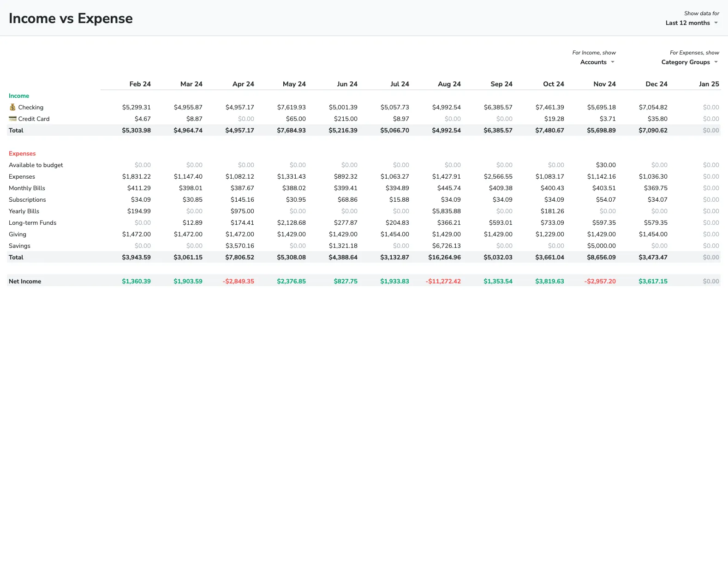The image size is (728, 577).
Task: Click the money bag icon beside Checking
Action: pos(12,107)
